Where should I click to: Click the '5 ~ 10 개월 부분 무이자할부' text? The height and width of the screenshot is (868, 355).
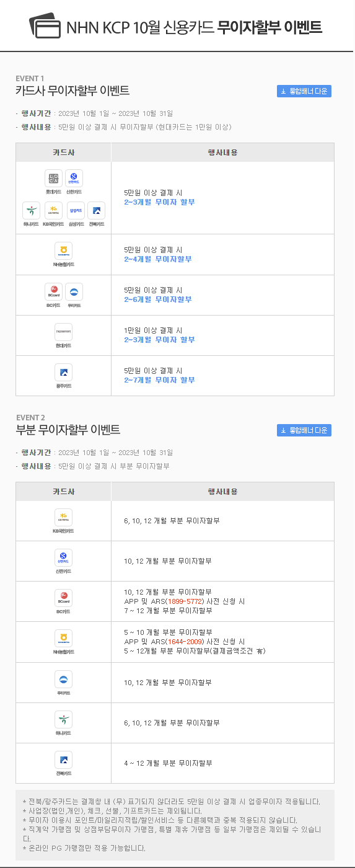(168, 632)
